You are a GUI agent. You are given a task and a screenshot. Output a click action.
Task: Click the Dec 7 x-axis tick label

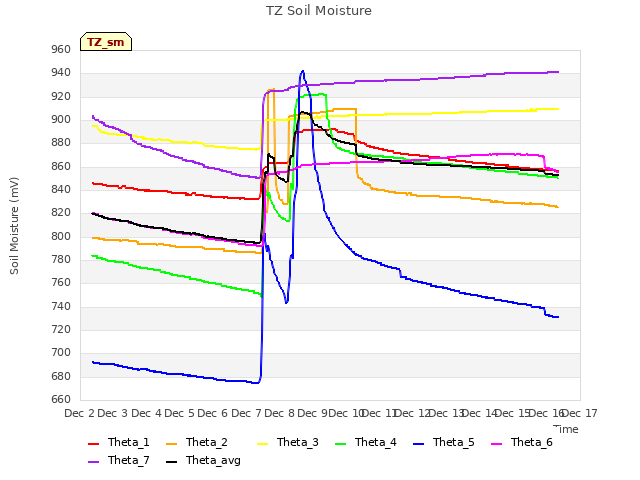point(247,413)
